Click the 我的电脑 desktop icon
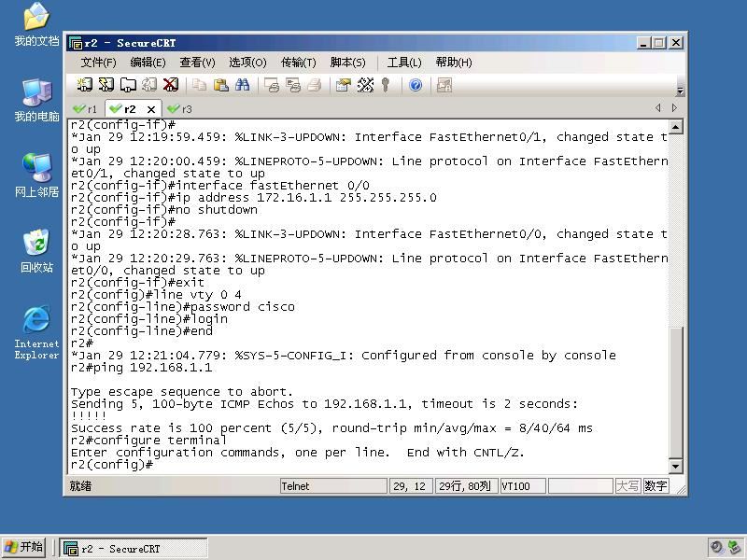This screenshot has width=747, height=560. pos(36,101)
